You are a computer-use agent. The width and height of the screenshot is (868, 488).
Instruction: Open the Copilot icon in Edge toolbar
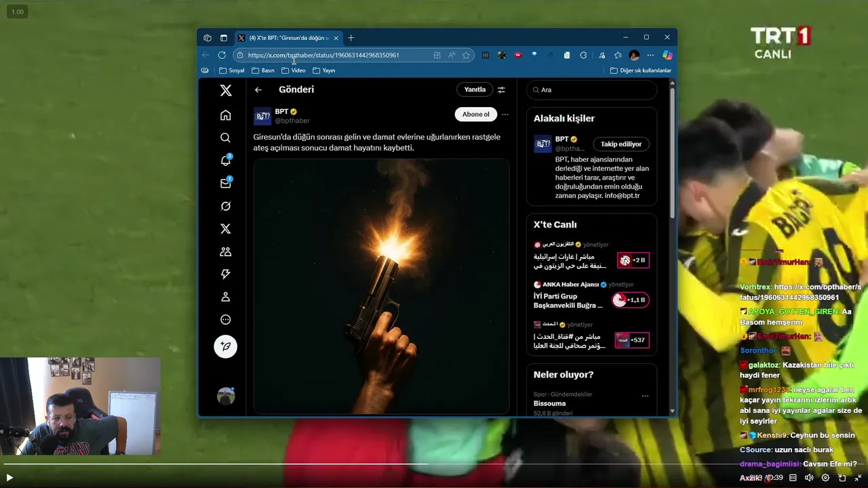[667, 55]
